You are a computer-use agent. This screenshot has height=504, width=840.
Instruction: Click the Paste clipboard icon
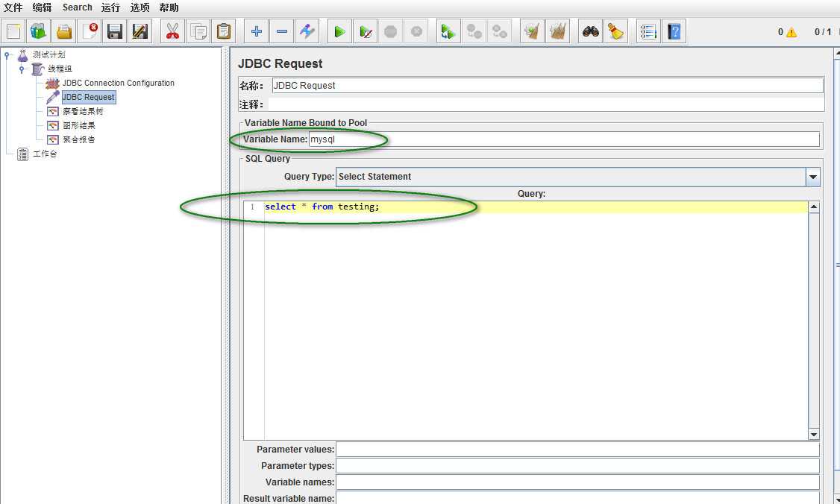[x=223, y=31]
